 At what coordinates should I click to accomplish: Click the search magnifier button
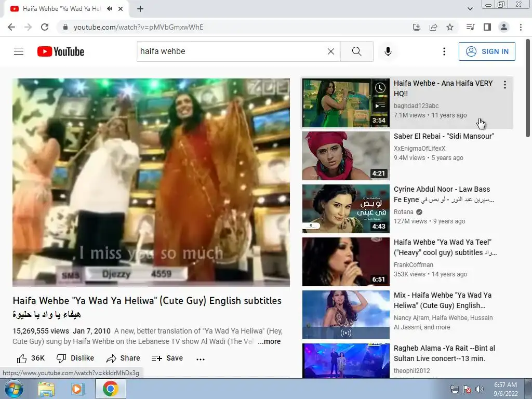356,51
